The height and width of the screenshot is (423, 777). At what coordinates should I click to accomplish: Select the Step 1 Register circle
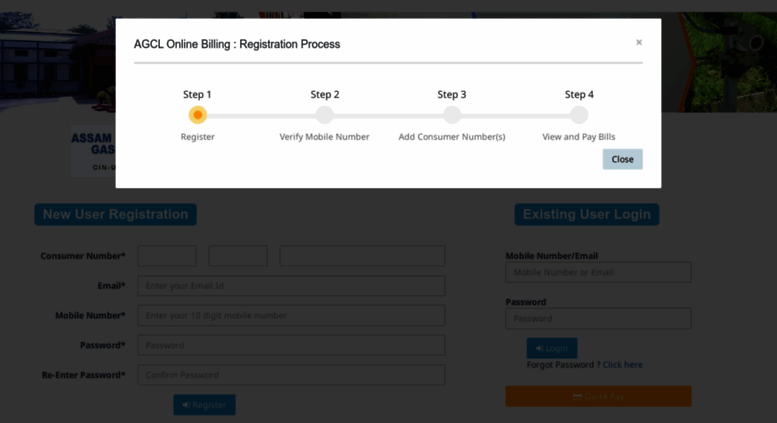(198, 115)
